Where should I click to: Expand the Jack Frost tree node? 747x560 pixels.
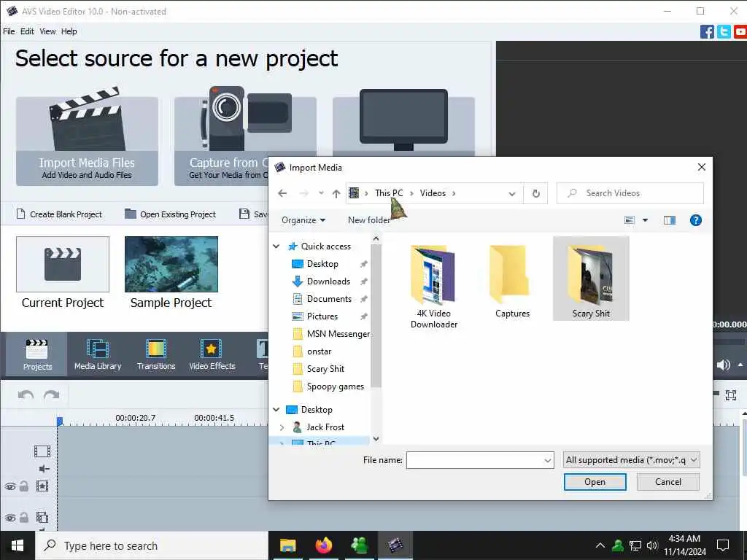282,427
